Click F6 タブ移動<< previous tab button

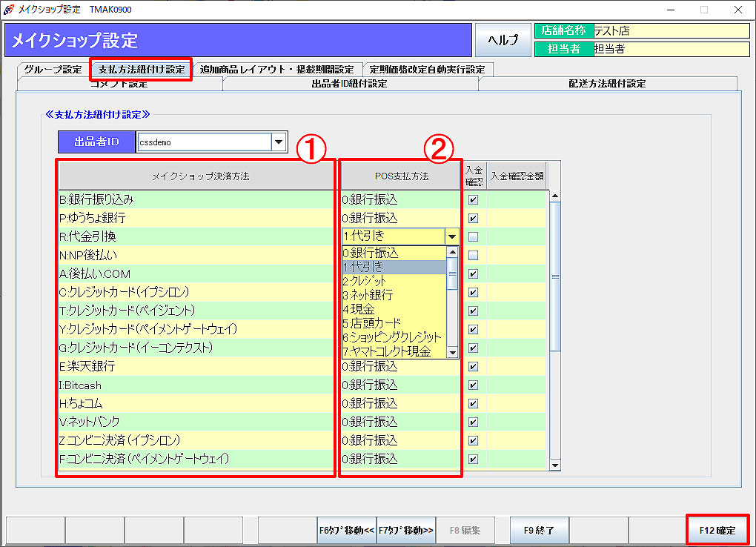[x=347, y=530]
